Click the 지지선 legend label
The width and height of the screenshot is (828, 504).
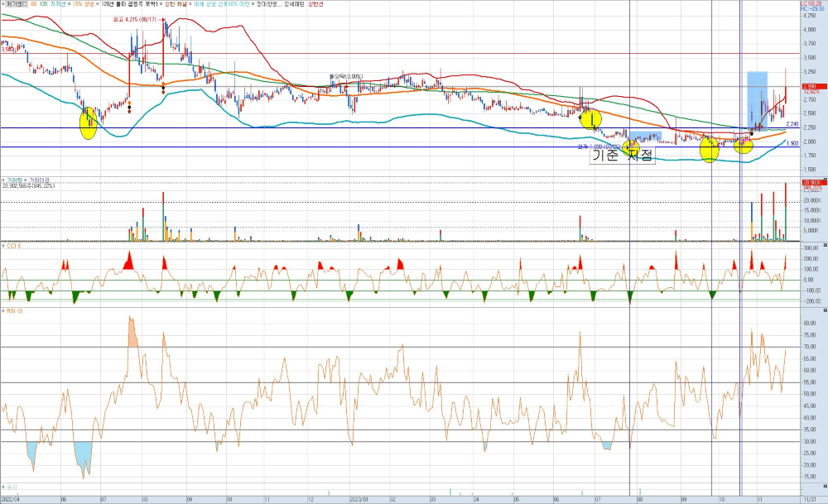58,3
